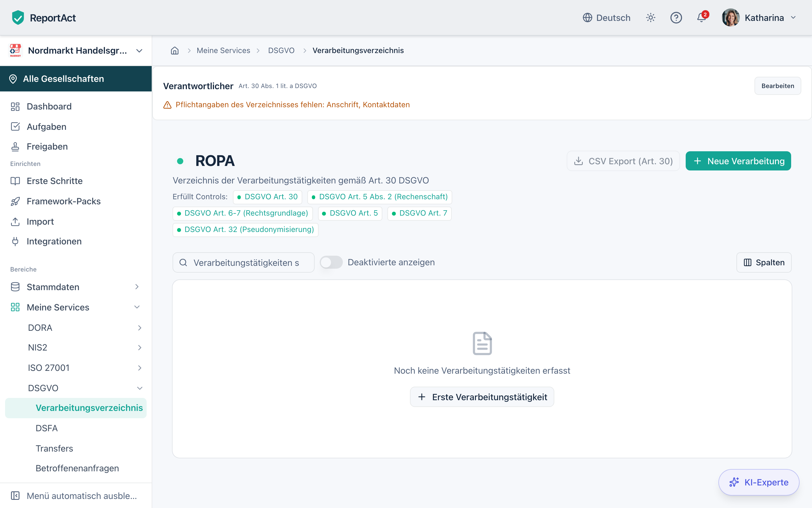Click the Erste Schritte book icon

pyautogui.click(x=15, y=181)
